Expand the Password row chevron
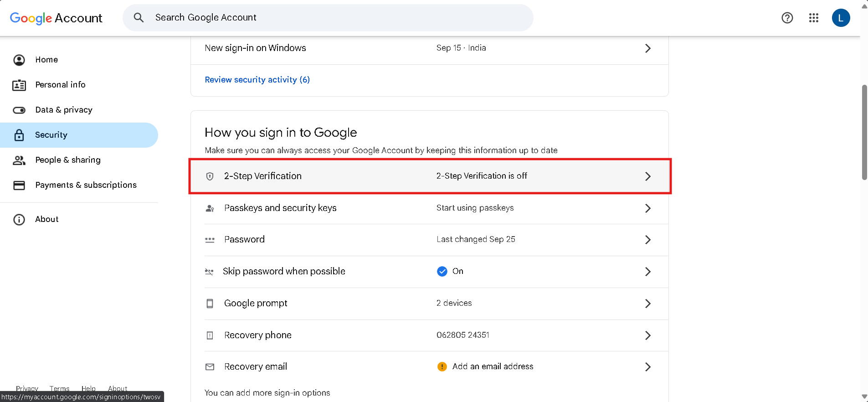Image resolution: width=868 pixels, height=402 pixels. point(648,240)
